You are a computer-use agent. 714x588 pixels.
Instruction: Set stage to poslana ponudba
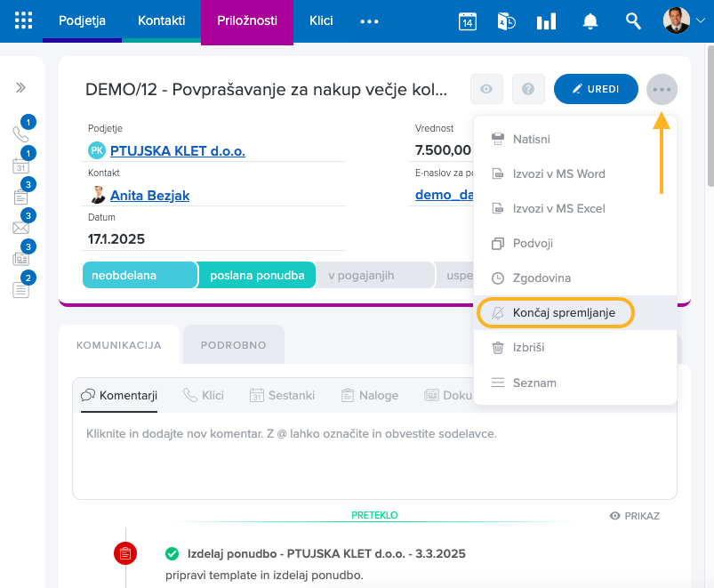tap(256, 276)
